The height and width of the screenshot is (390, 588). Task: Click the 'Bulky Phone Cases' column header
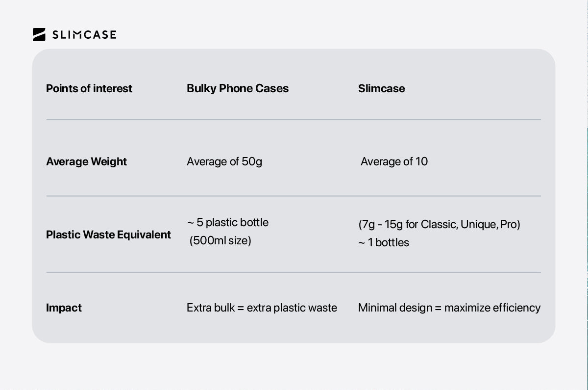coord(238,89)
